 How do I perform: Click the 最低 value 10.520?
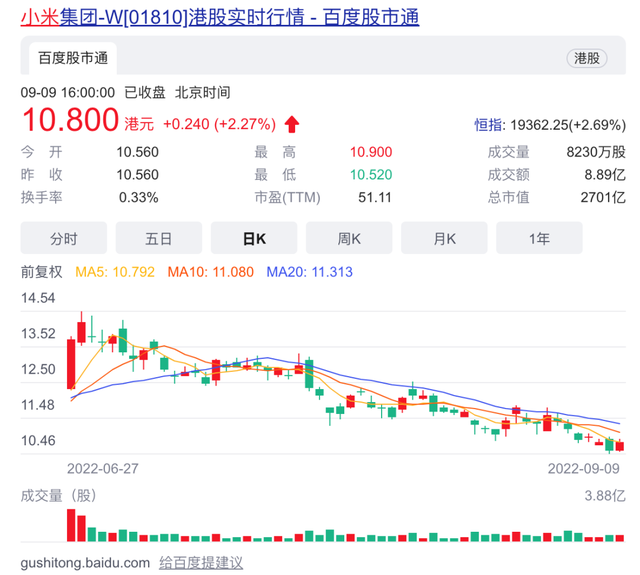point(371,175)
